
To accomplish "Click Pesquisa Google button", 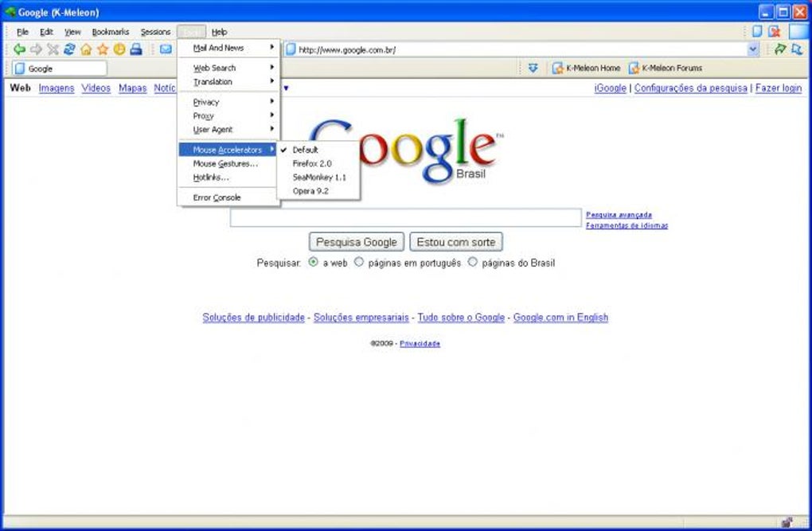I will [357, 242].
